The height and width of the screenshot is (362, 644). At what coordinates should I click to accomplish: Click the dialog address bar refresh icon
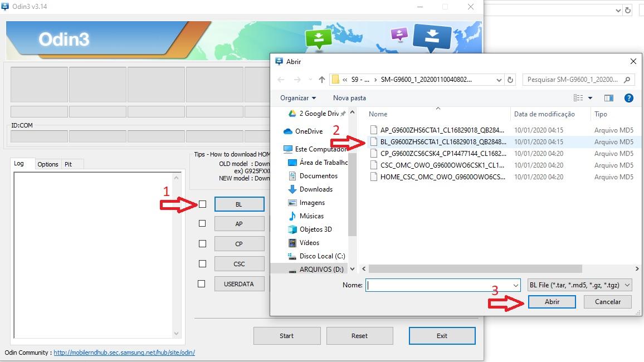510,80
